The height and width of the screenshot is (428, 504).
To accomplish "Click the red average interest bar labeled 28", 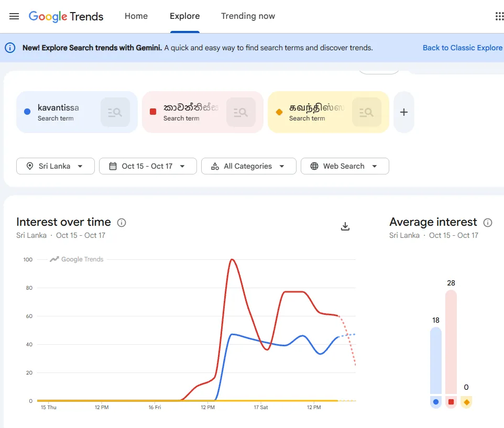I will coord(451,342).
